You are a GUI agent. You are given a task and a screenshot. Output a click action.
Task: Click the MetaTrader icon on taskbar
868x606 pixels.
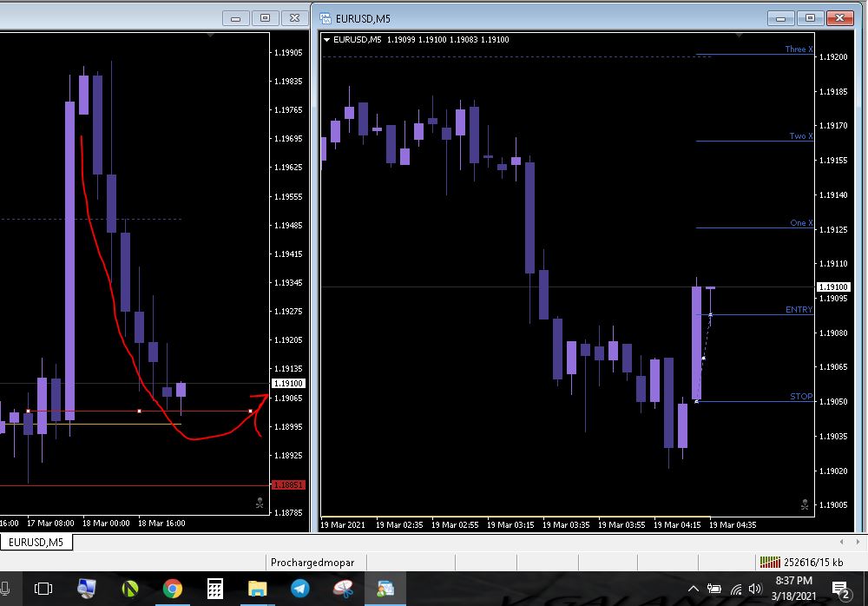(385, 589)
